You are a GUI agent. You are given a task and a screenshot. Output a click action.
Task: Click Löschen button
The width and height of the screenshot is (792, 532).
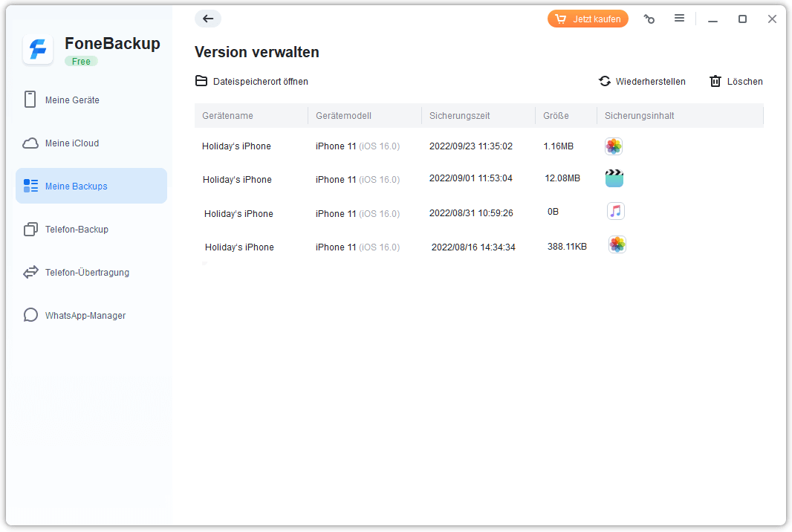(736, 81)
